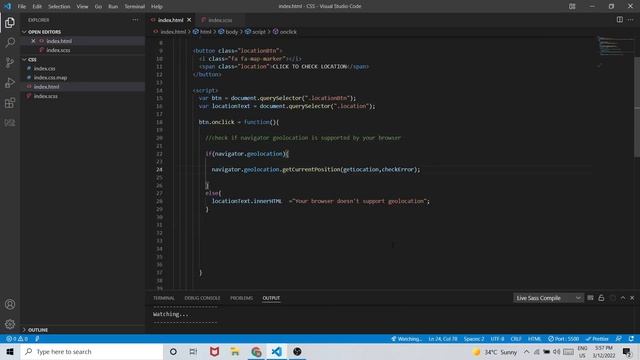
Task: Close the bottom panel
Action: pos(632,298)
